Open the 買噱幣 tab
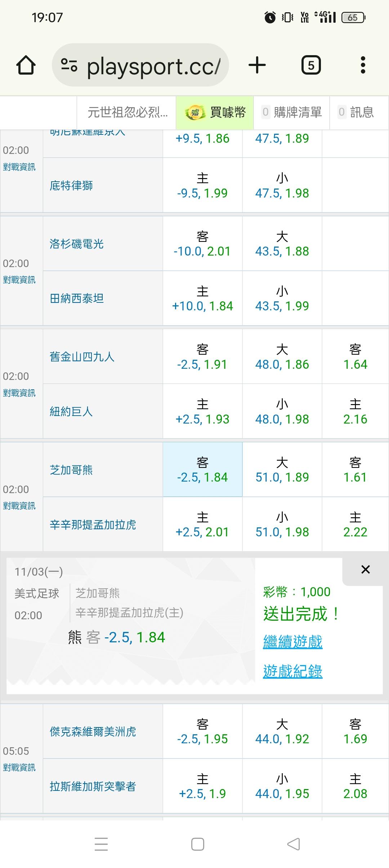Viewport: 389px width, 868px height. point(215,112)
